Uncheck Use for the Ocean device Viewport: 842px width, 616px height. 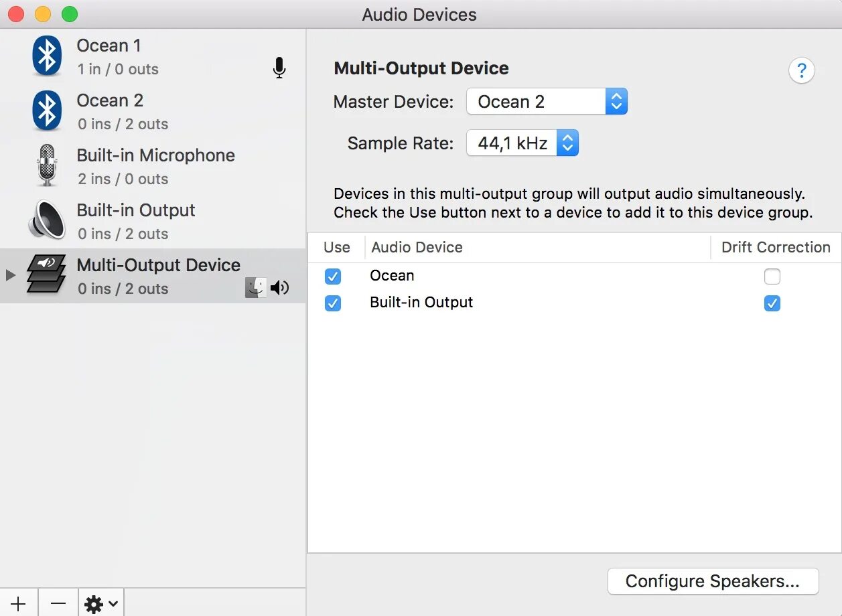pos(332,276)
